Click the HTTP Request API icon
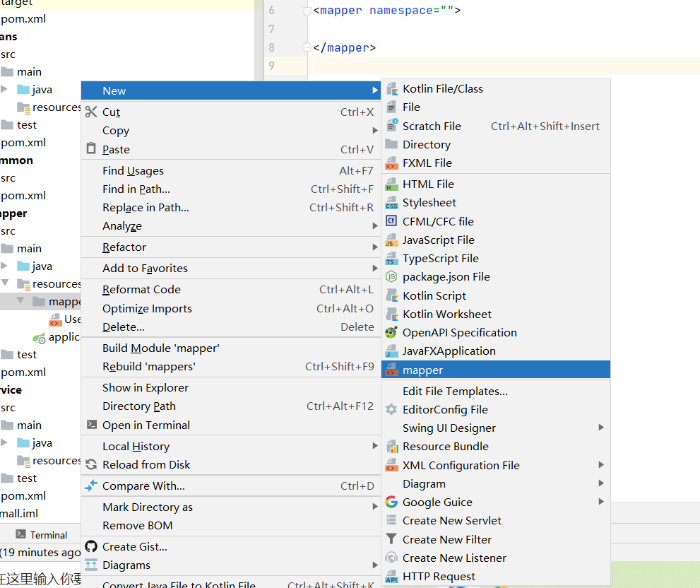Image resolution: width=700 pixels, height=588 pixels. pyautogui.click(x=391, y=577)
